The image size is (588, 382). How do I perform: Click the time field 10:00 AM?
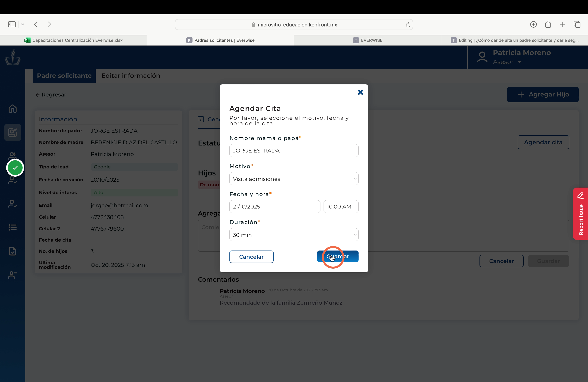(x=341, y=207)
